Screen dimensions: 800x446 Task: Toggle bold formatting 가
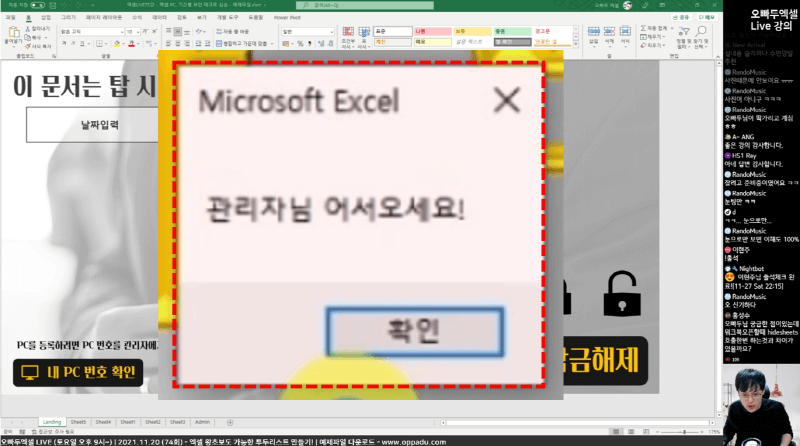point(64,44)
